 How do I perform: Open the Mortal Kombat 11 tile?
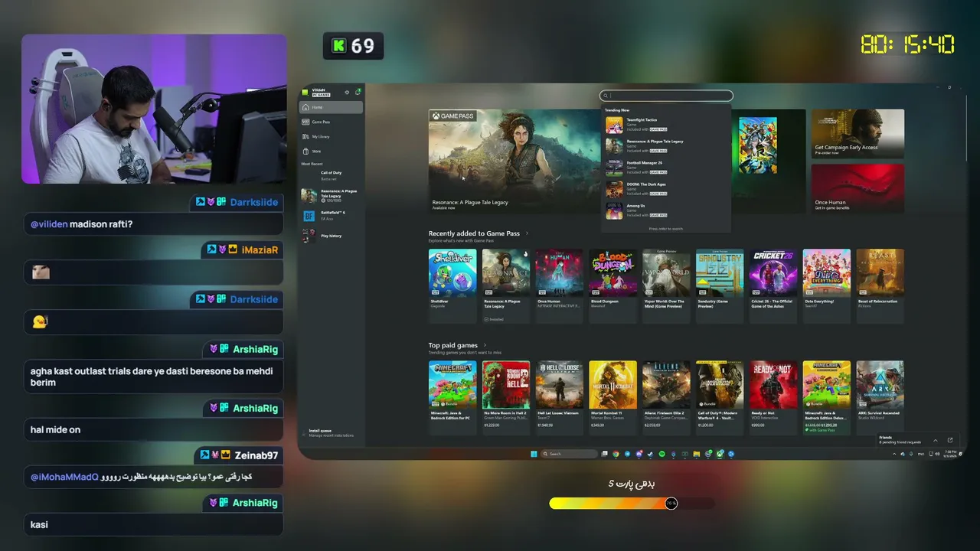pos(613,396)
